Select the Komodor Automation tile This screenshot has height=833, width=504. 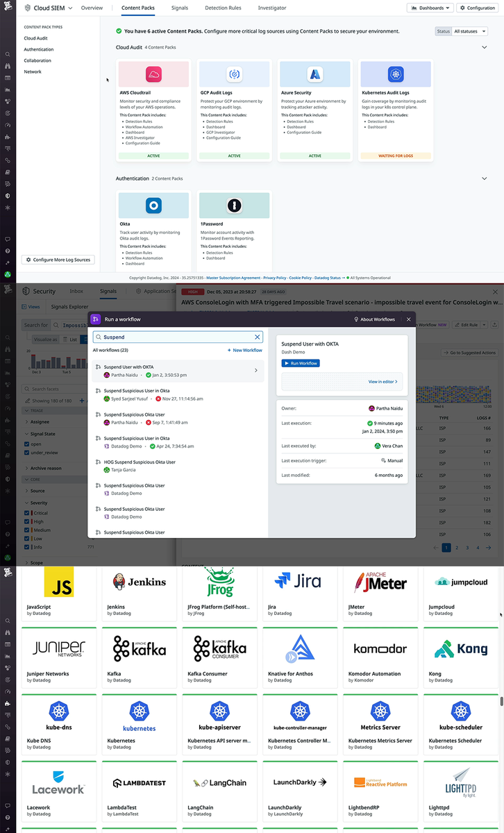(x=380, y=657)
